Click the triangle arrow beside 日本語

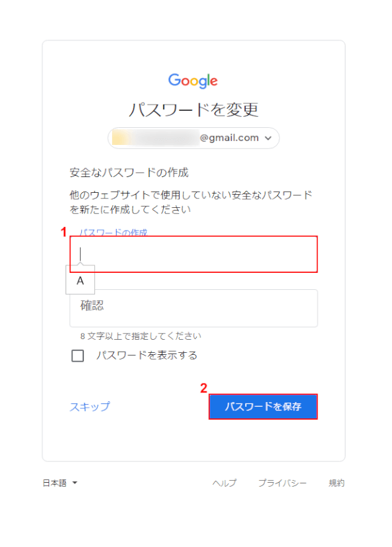tap(74, 483)
